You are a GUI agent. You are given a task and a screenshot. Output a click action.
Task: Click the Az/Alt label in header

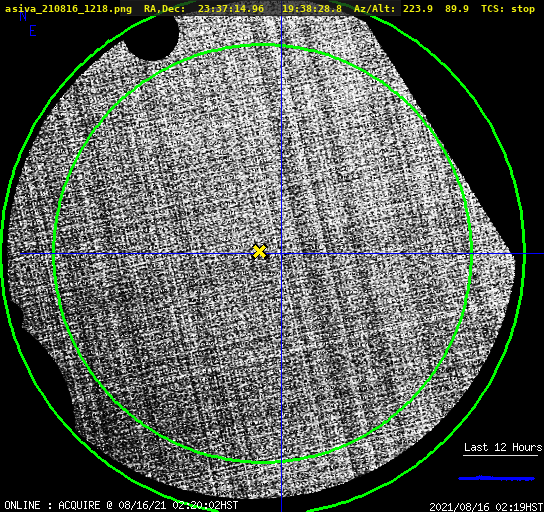pyautogui.click(x=374, y=9)
